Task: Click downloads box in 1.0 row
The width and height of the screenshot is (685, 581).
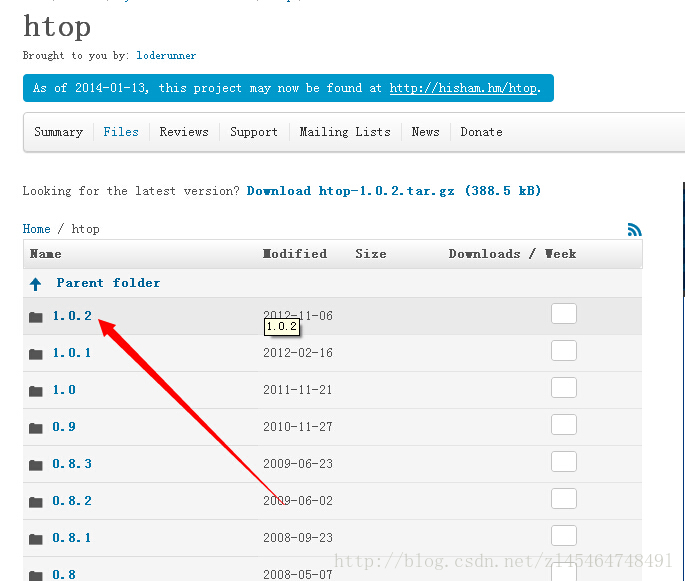Action: pyautogui.click(x=564, y=388)
